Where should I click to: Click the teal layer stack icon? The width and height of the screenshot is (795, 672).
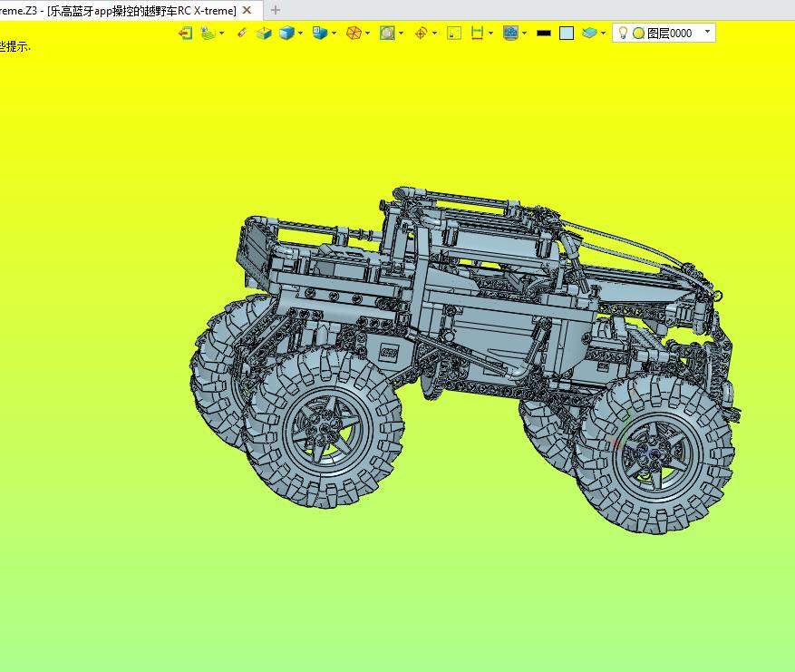point(589,34)
